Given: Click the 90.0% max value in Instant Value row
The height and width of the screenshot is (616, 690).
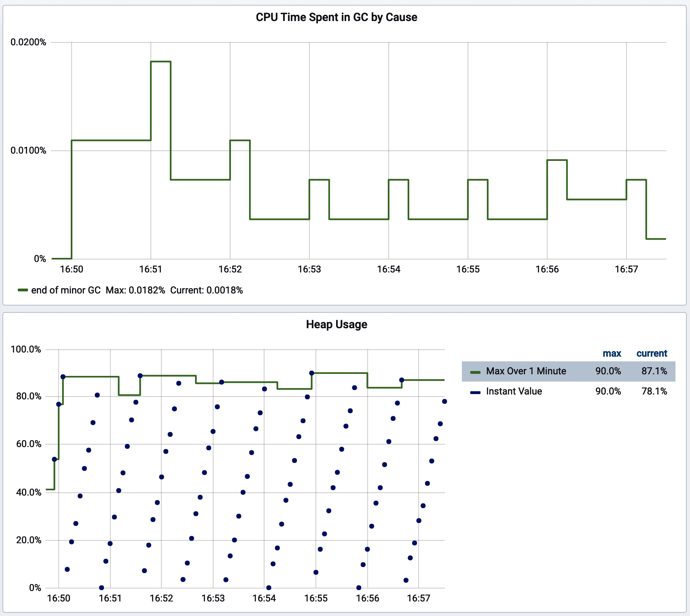Looking at the screenshot, I should [608, 391].
